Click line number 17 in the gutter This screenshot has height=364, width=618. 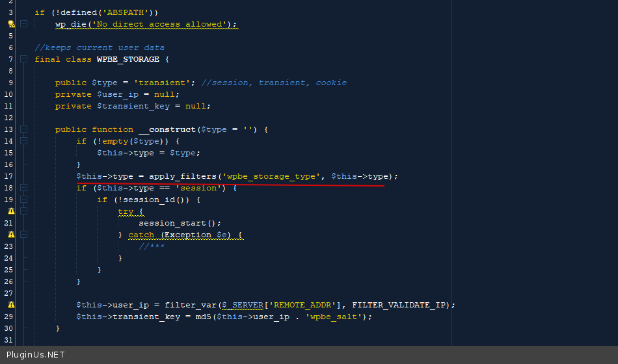[8, 176]
